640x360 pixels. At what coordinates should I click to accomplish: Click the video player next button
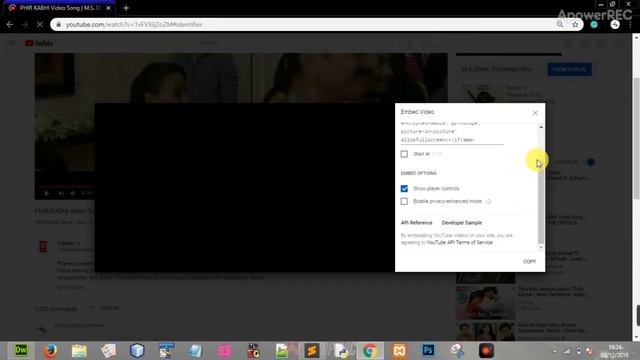[x=61, y=193]
